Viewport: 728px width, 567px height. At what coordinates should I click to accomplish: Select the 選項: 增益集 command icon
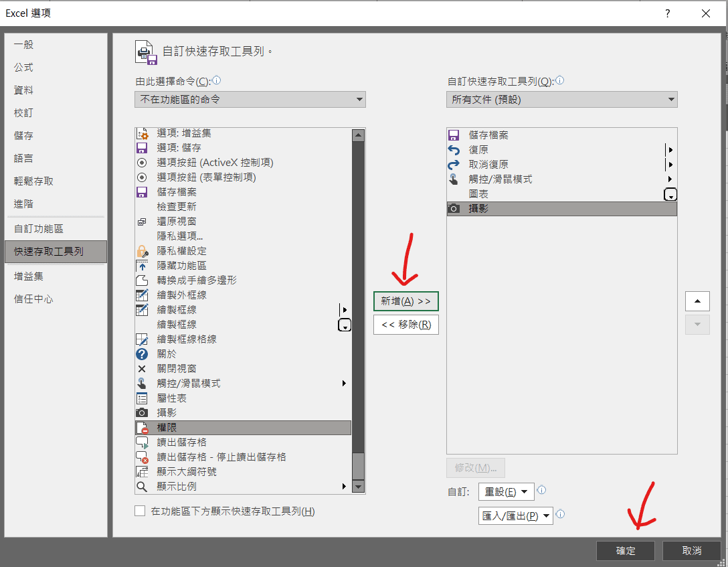click(142, 134)
